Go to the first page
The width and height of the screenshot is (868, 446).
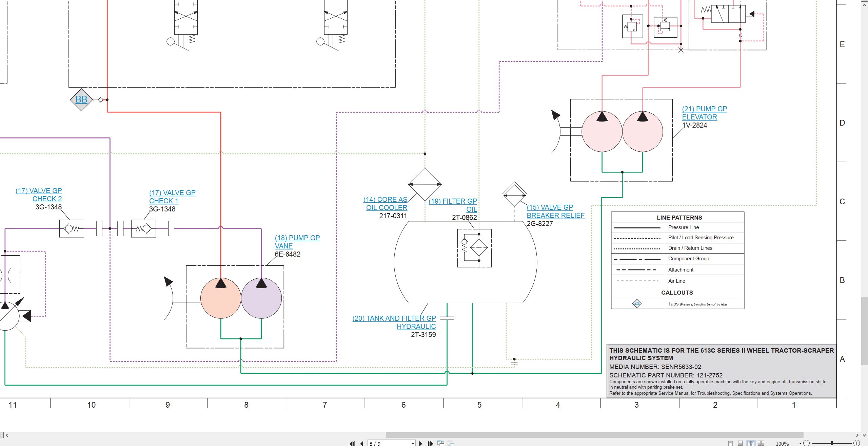352,444
